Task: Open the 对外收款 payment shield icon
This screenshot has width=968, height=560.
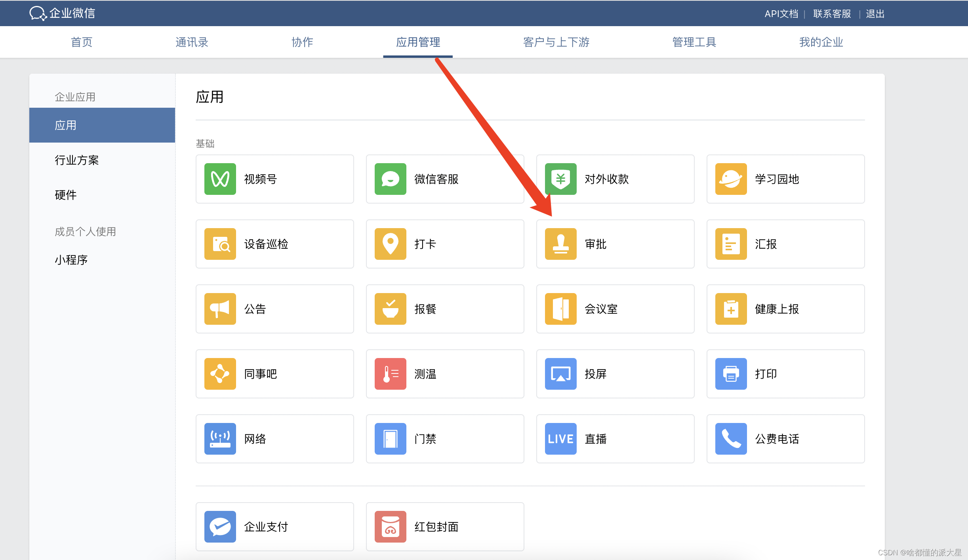Action: (x=560, y=179)
